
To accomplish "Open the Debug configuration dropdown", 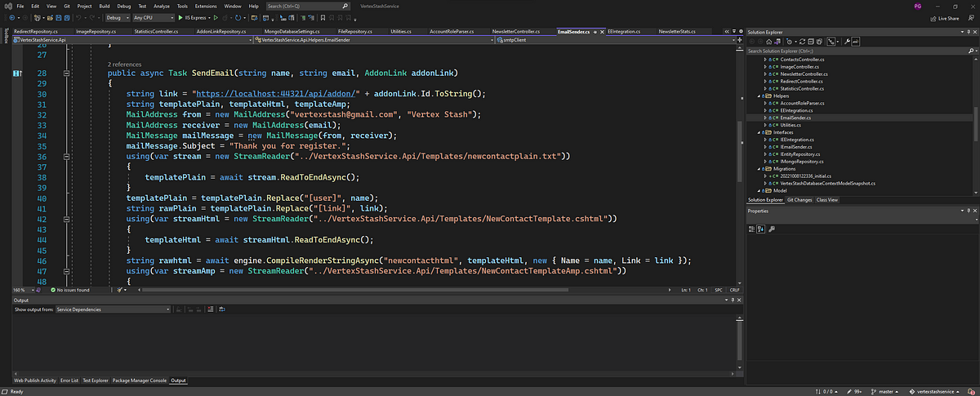I will click(x=118, y=16).
